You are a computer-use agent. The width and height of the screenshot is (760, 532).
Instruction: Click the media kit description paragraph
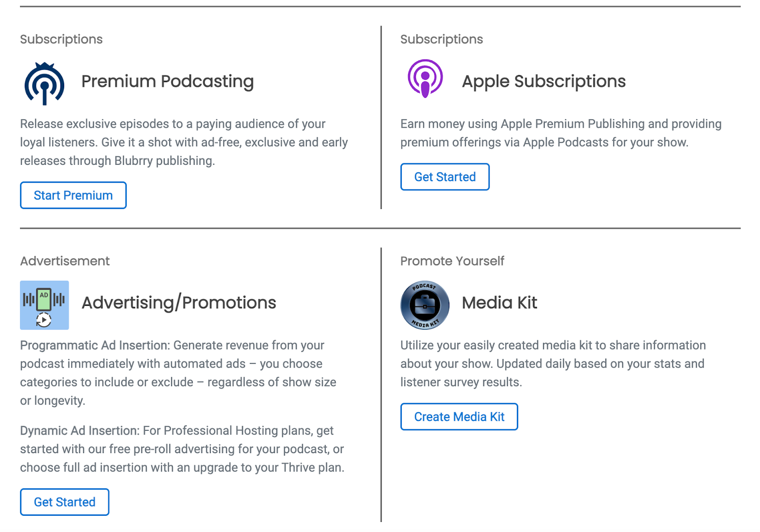pyautogui.click(x=552, y=363)
